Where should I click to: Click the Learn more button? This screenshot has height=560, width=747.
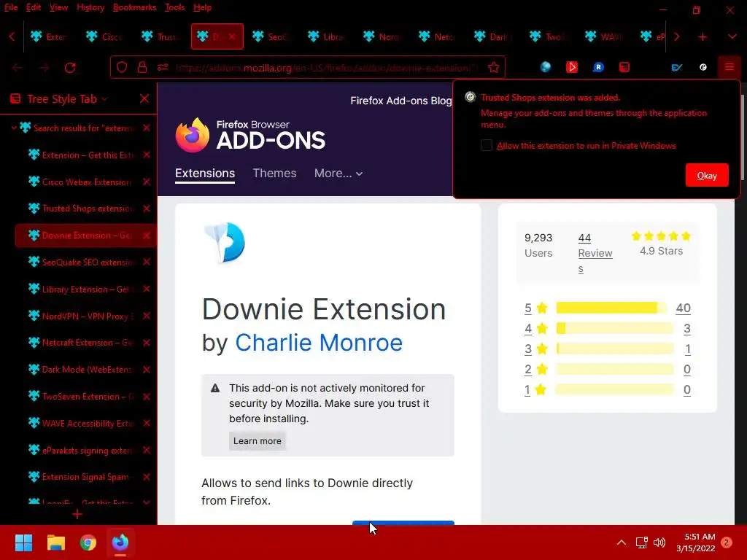coord(258,441)
